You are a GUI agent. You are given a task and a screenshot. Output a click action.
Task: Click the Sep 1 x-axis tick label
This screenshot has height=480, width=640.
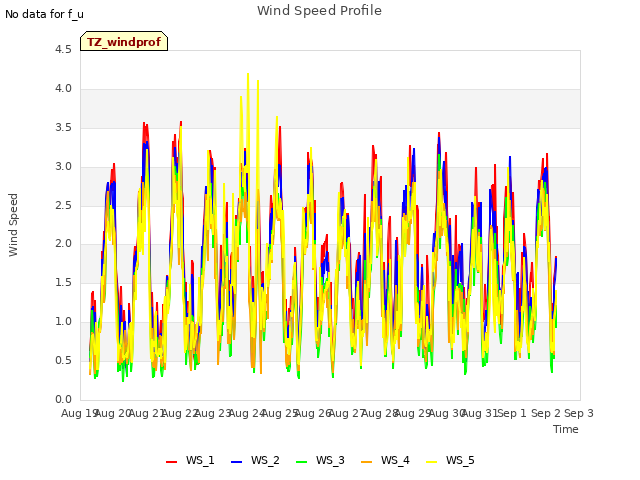click(x=512, y=413)
